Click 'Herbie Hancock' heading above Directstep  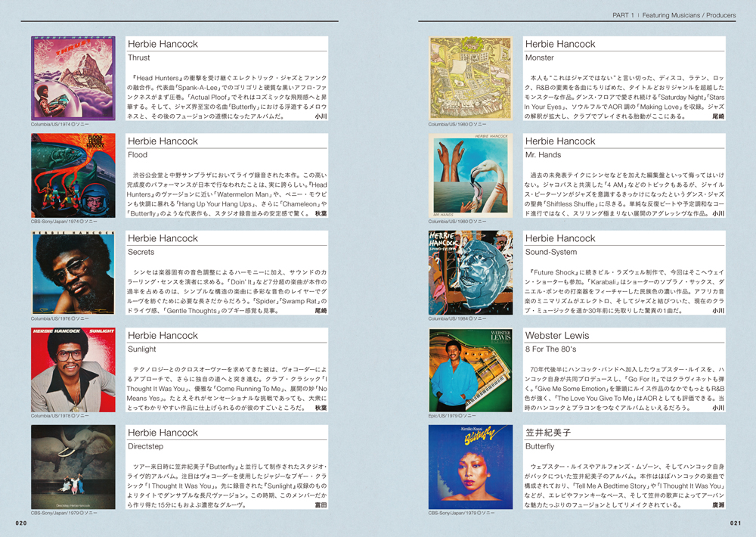163,433
